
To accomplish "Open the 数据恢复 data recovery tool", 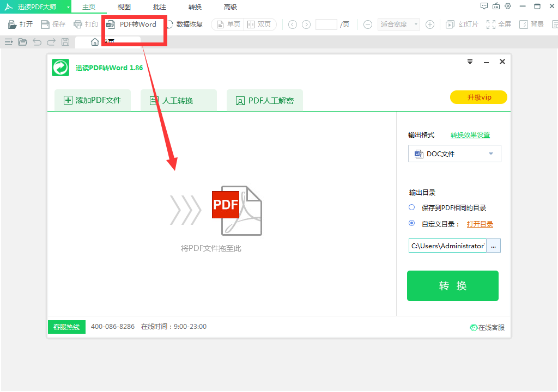I will click(185, 24).
